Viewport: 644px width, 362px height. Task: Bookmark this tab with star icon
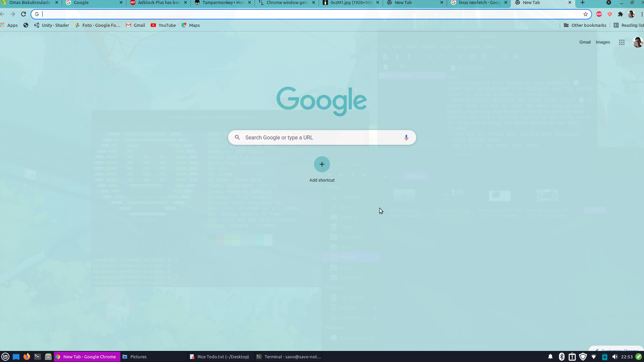point(586,14)
